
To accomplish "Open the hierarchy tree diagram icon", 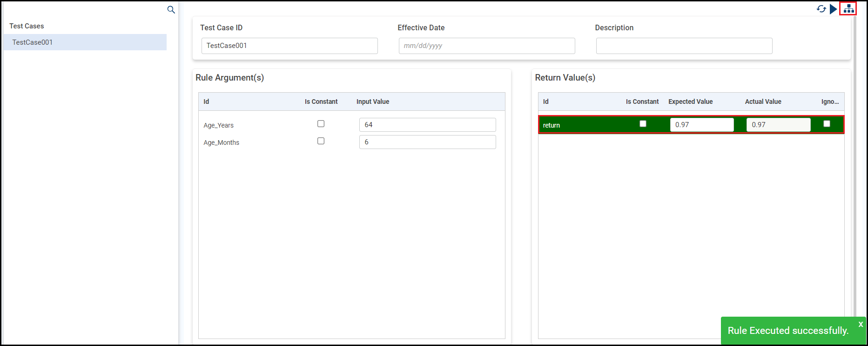I will click(849, 9).
